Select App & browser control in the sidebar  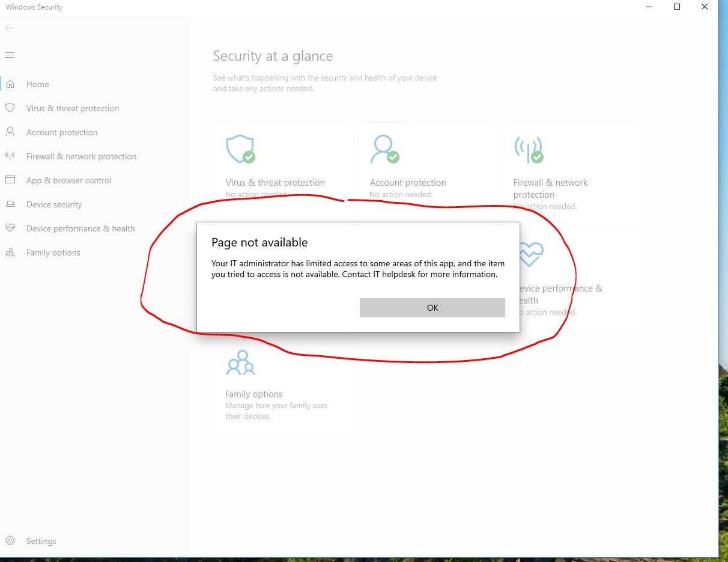coord(69,180)
